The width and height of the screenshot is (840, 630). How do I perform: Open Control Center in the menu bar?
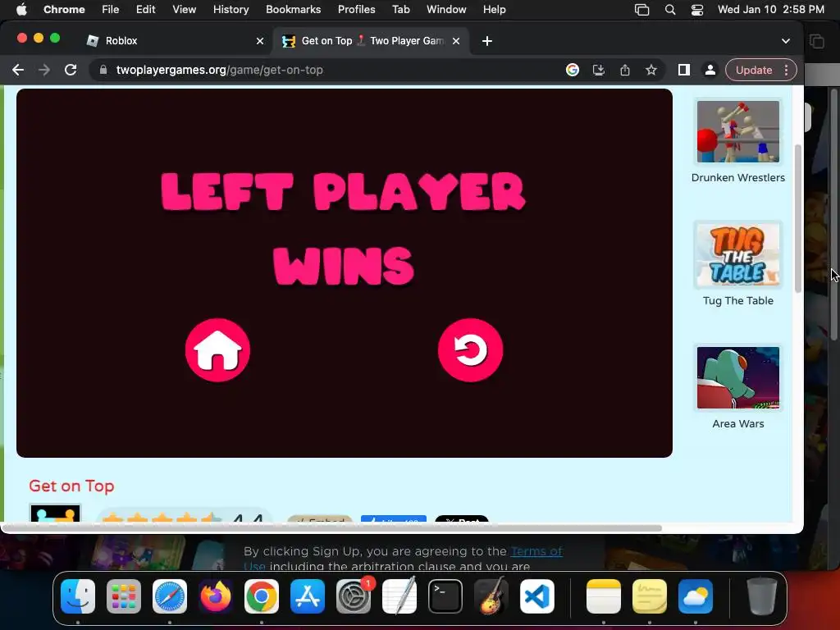[x=697, y=10]
